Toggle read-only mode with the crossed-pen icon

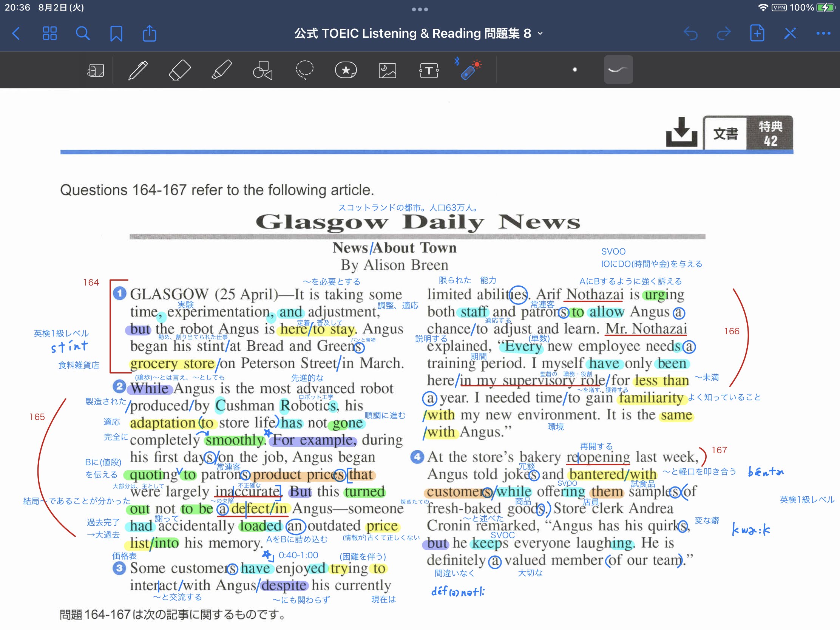pyautogui.click(x=790, y=33)
